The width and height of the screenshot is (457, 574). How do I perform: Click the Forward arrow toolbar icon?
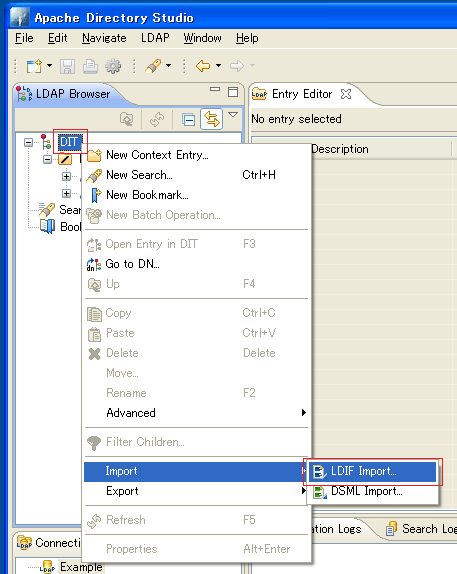click(x=237, y=66)
